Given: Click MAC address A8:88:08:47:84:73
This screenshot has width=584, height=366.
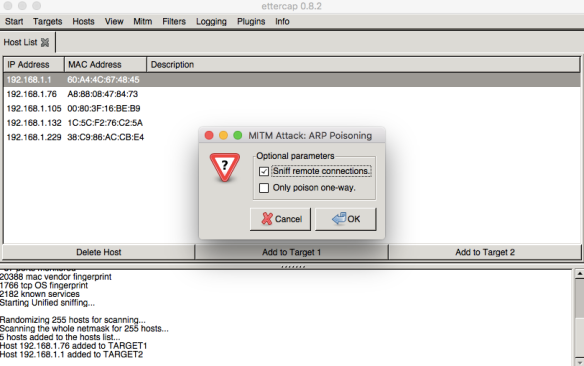Looking at the screenshot, I should (102, 94).
